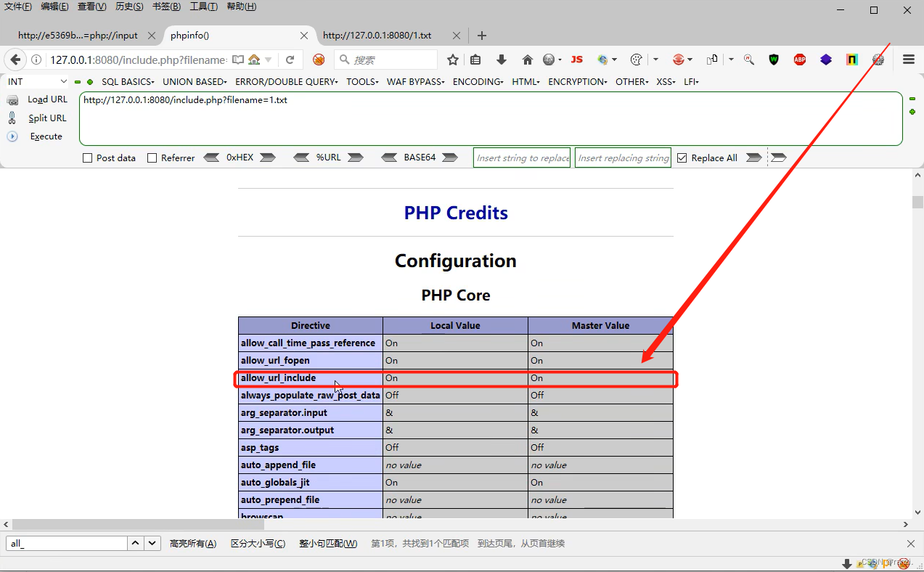Click the green shield extension icon

click(774, 60)
